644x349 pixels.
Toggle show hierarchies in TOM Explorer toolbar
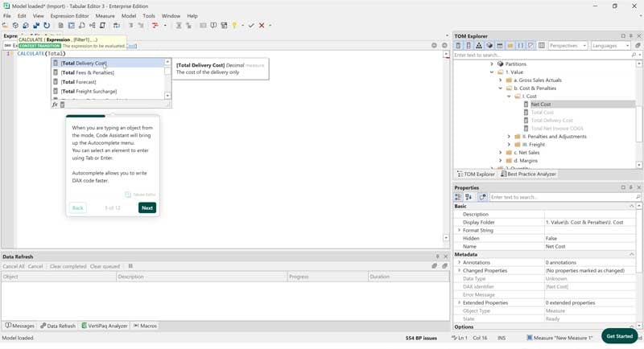479,46
